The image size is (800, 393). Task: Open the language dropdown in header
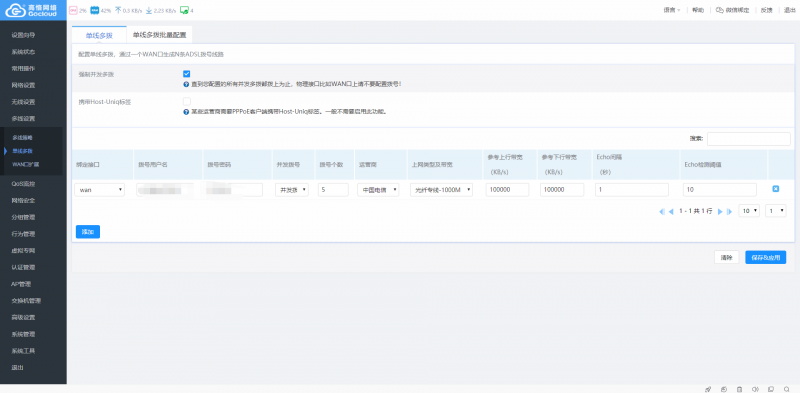point(672,10)
